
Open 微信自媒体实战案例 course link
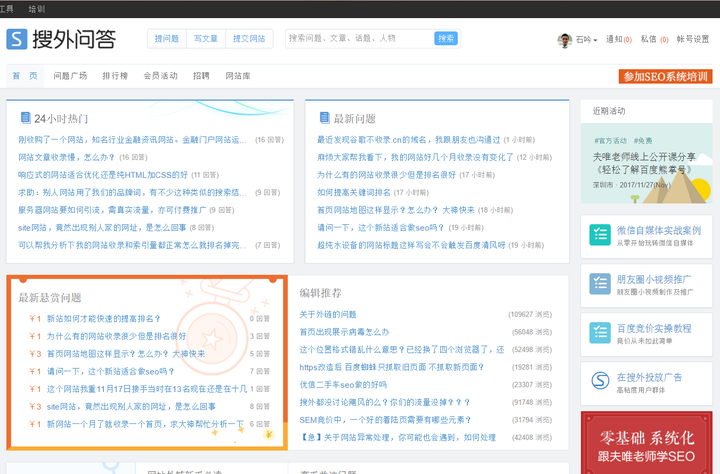[x=659, y=230]
